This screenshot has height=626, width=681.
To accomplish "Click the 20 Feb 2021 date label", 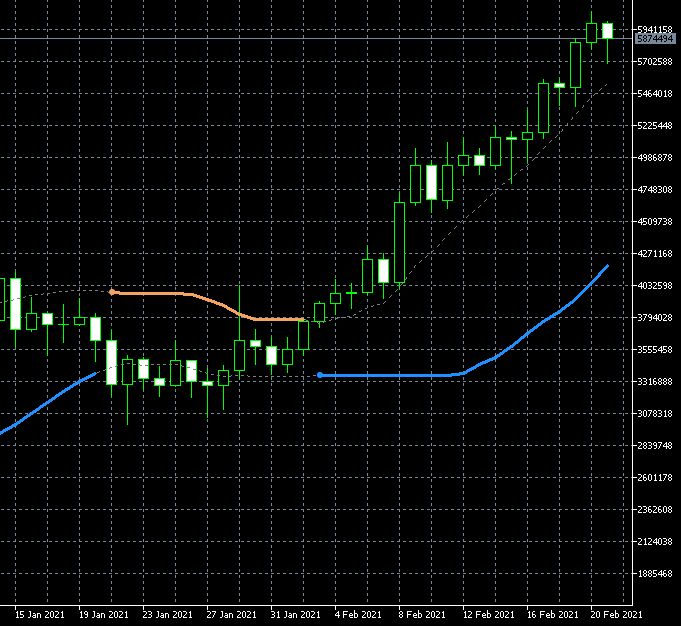I will coord(615,614).
